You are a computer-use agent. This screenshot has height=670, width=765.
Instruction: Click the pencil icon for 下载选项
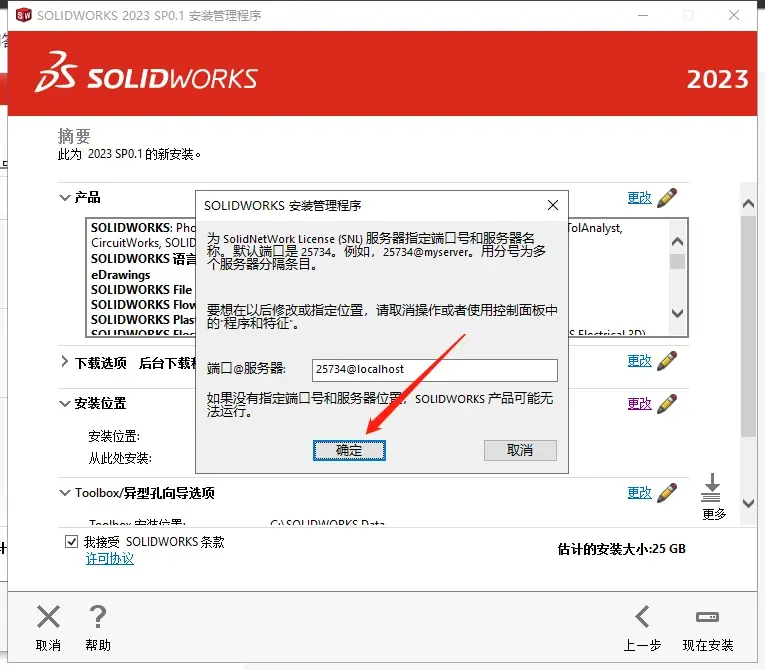[666, 361]
